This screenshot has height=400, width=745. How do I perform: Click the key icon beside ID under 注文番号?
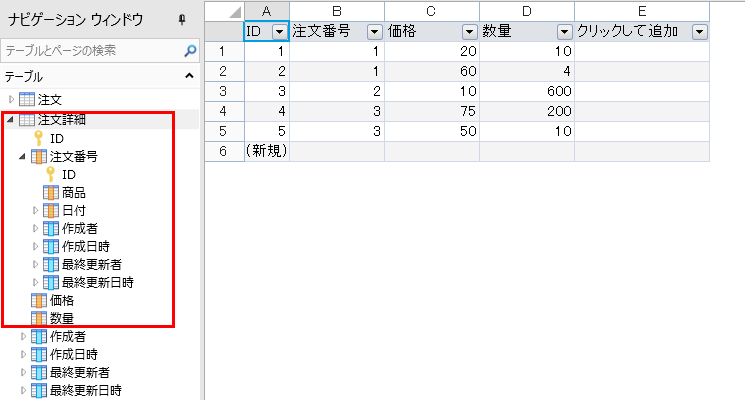(x=51, y=174)
